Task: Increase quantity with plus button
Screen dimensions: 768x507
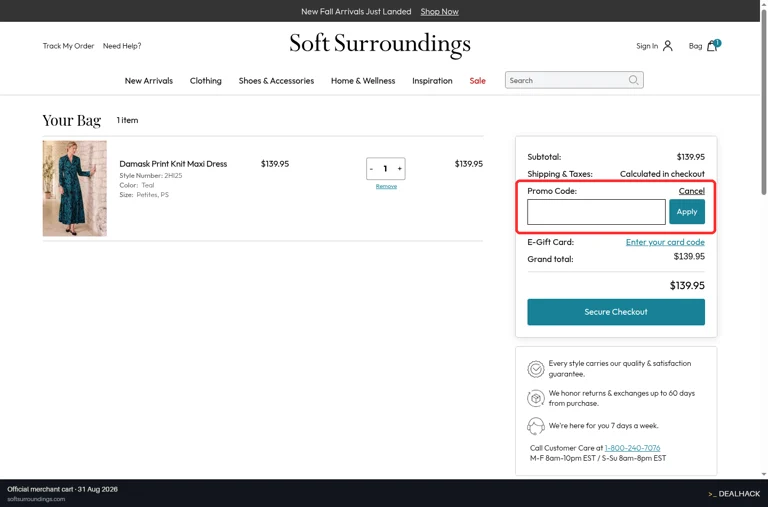Action: (x=400, y=169)
